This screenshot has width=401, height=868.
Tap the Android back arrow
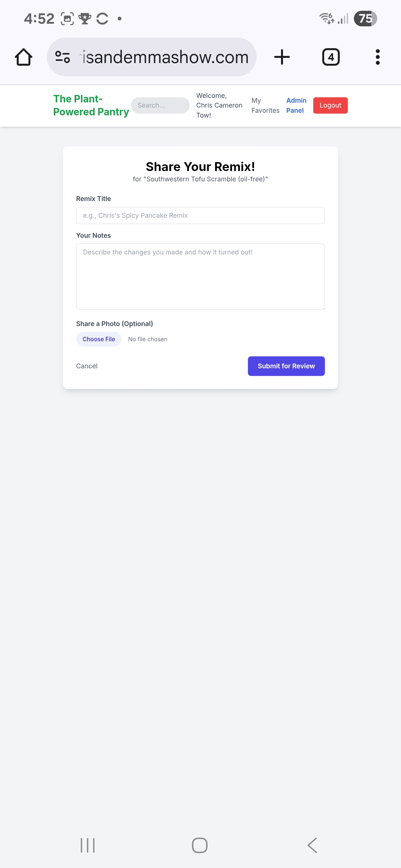pyautogui.click(x=312, y=845)
